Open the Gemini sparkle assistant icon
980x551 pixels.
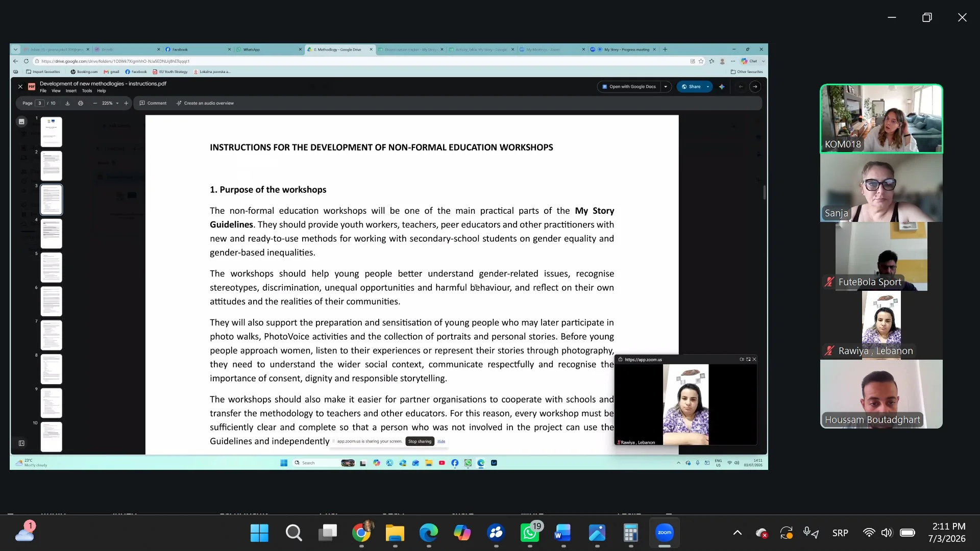pos(722,87)
